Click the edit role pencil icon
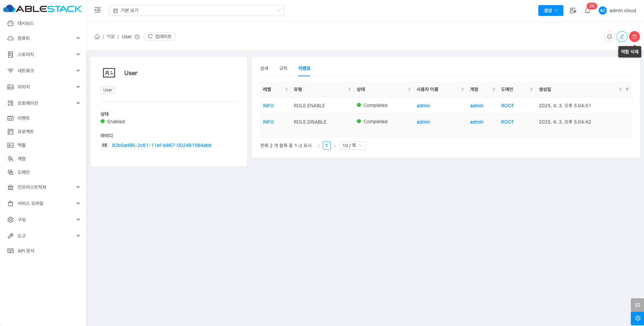 click(622, 37)
